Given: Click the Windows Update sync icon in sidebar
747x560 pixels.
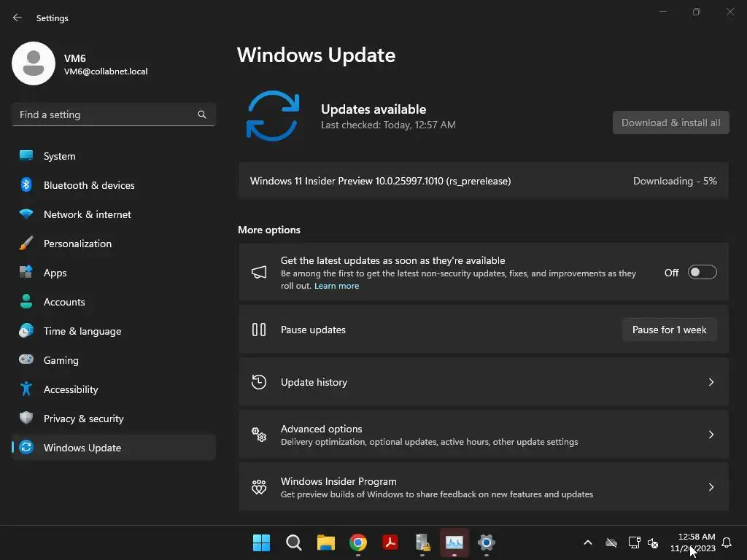Looking at the screenshot, I should (x=26, y=447).
